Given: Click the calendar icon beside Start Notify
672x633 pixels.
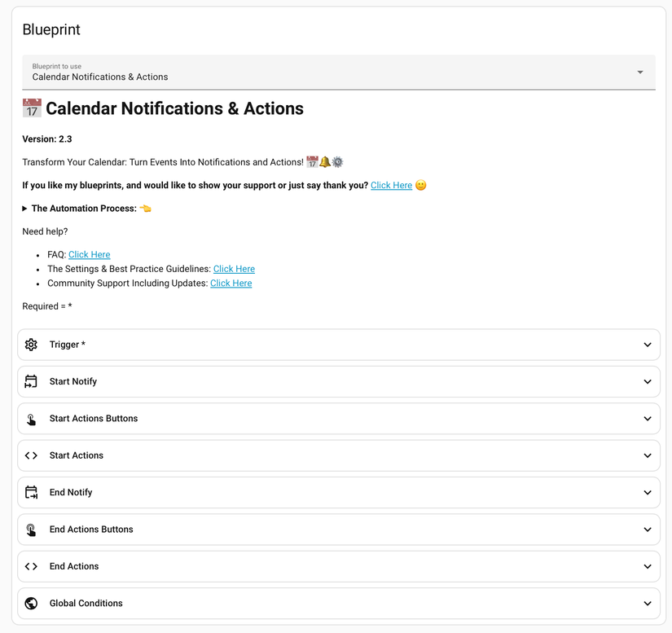Looking at the screenshot, I should tap(31, 381).
